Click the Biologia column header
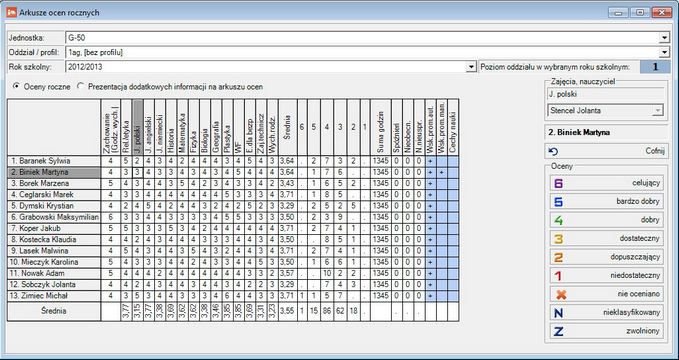The height and width of the screenshot is (360, 679). tap(205, 127)
